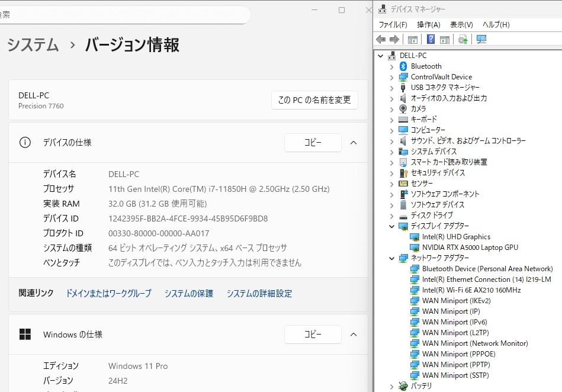
Task: Select WAN Miniport (Network Monitor)
Action: [475, 343]
